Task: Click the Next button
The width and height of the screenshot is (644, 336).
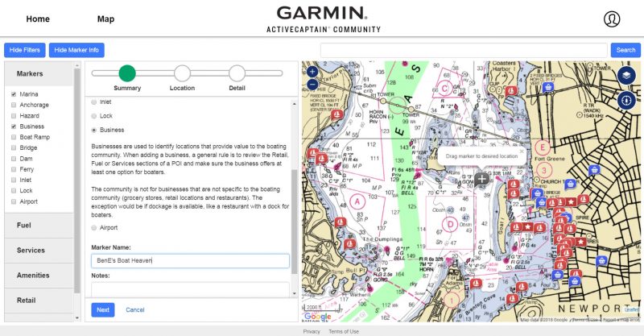Action: click(103, 309)
